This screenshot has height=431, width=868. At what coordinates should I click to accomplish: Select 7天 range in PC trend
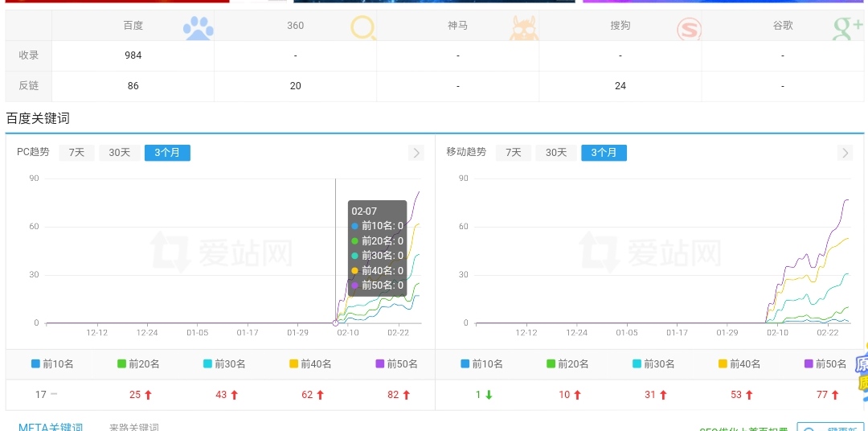click(x=76, y=153)
